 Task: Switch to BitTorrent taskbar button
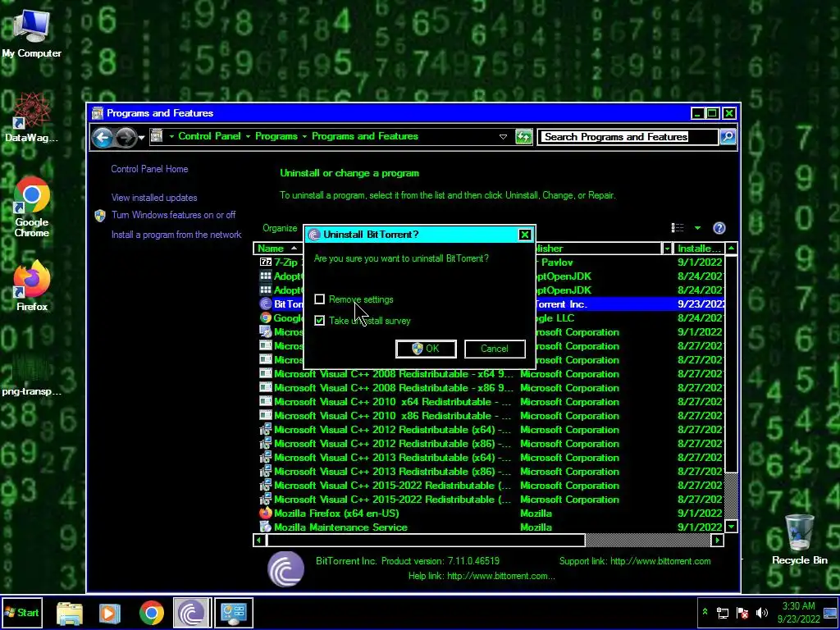pos(192,612)
